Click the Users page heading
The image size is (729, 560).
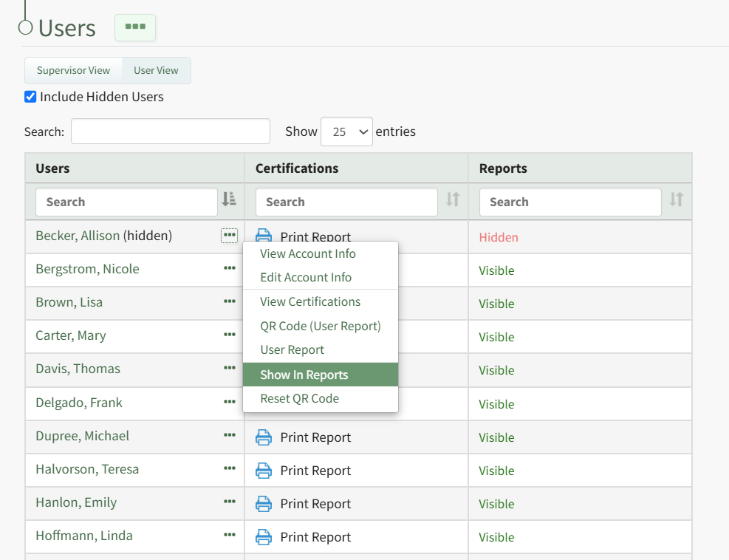(x=67, y=28)
